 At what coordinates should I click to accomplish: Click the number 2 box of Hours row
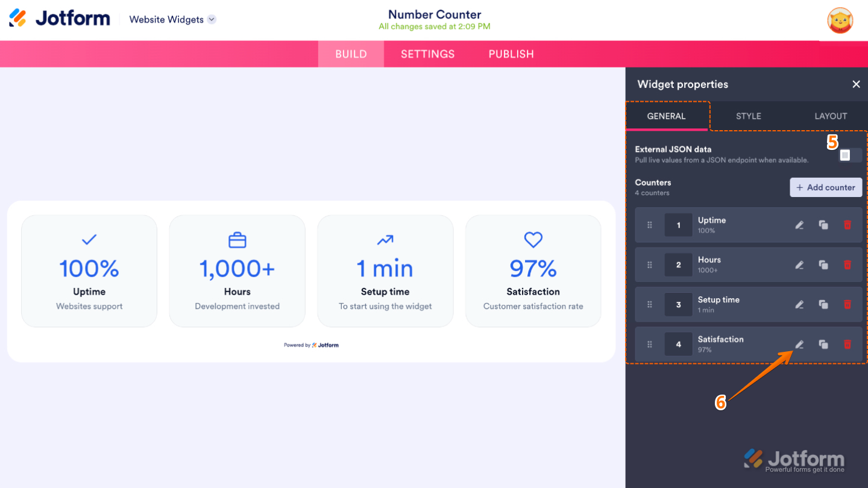pyautogui.click(x=678, y=265)
